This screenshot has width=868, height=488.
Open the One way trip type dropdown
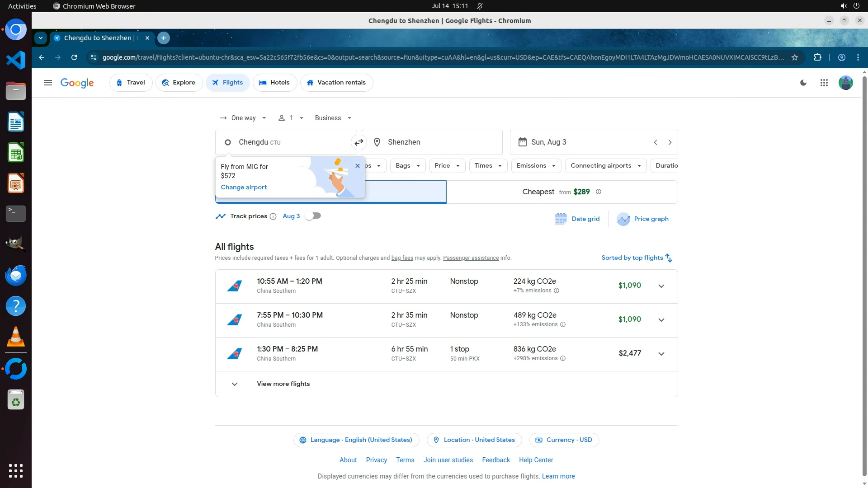point(243,118)
